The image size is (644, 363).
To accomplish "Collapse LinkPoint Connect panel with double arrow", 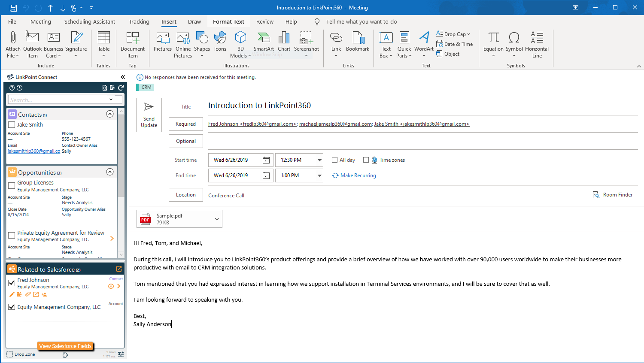I will pyautogui.click(x=123, y=77).
